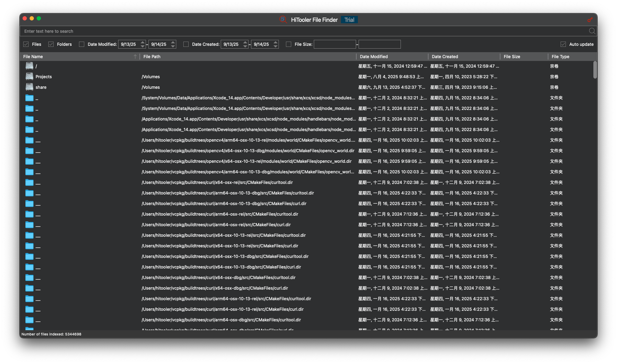
Task: Enable the Date Created filter checkbox
Action: (x=186, y=44)
